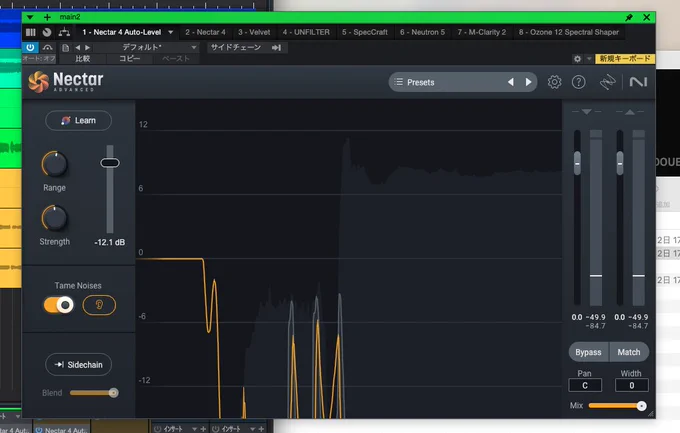Click the Mix slider handle
The height and width of the screenshot is (433, 680).
tap(641, 406)
